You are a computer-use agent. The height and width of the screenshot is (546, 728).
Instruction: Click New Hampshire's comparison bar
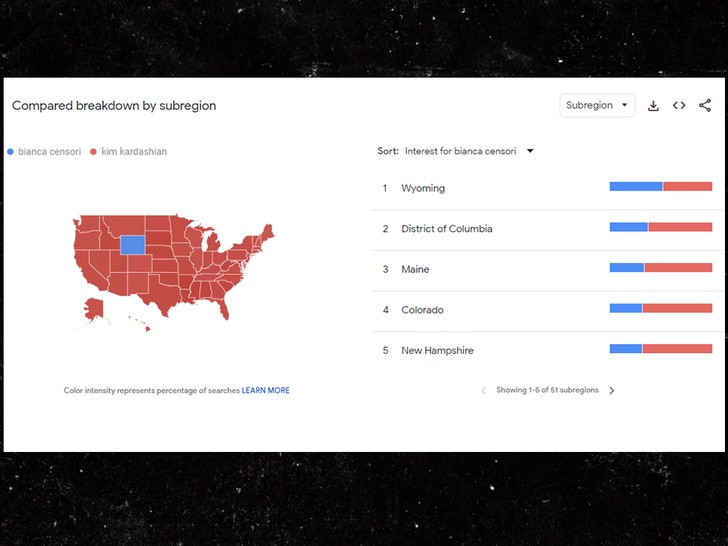click(660, 349)
